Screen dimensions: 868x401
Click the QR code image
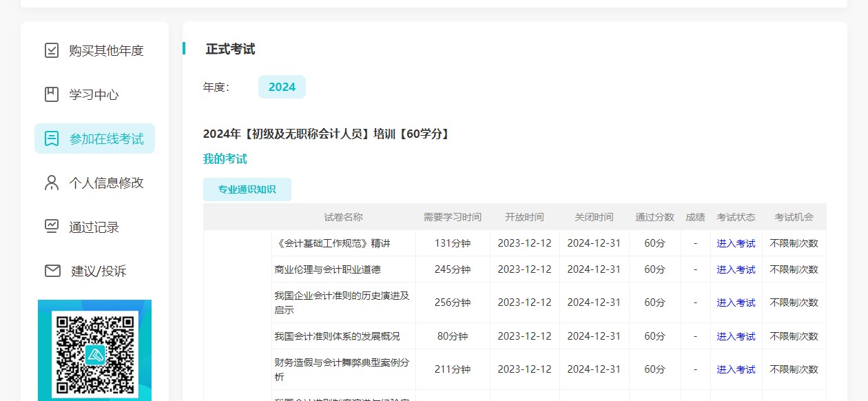coord(94,351)
